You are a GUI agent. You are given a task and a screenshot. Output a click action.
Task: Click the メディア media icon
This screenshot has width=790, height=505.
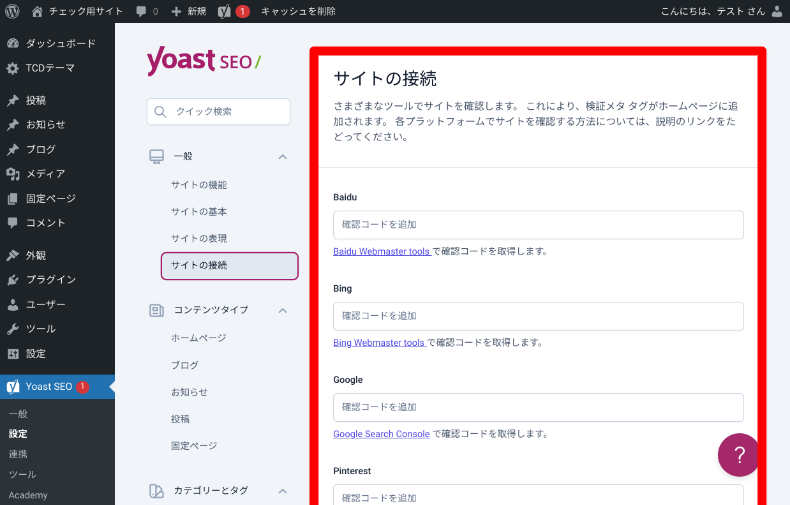click(x=13, y=174)
